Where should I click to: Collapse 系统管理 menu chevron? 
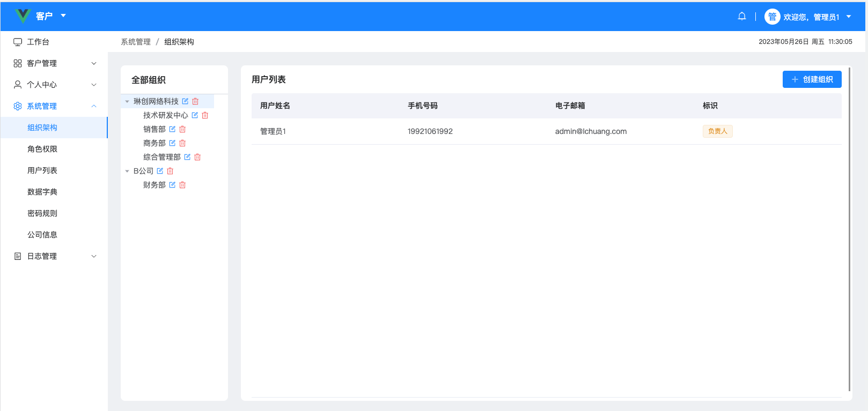94,106
